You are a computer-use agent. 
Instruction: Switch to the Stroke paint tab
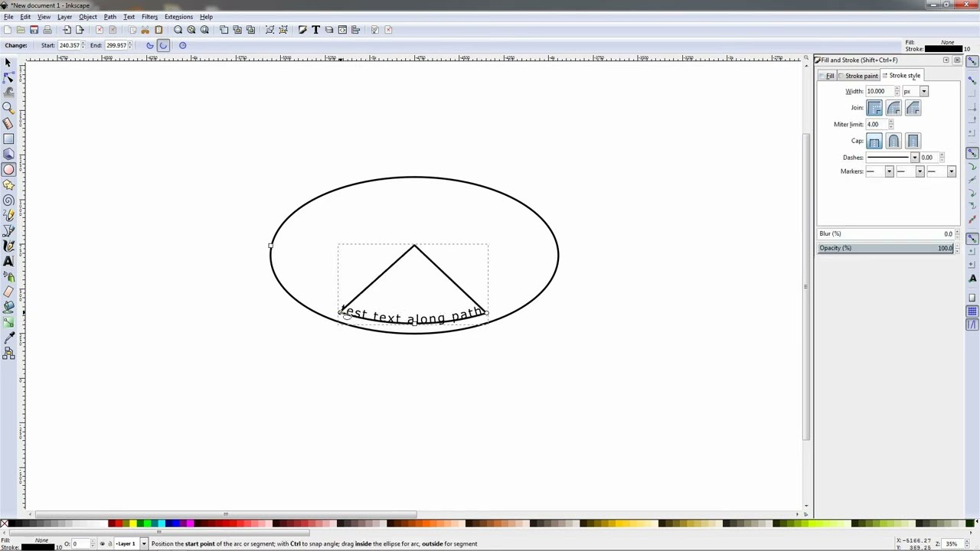point(859,76)
